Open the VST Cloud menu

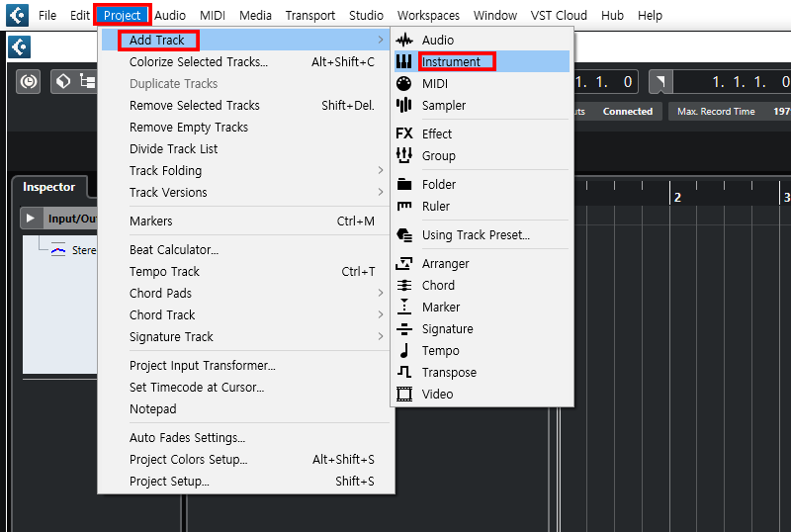(x=559, y=16)
